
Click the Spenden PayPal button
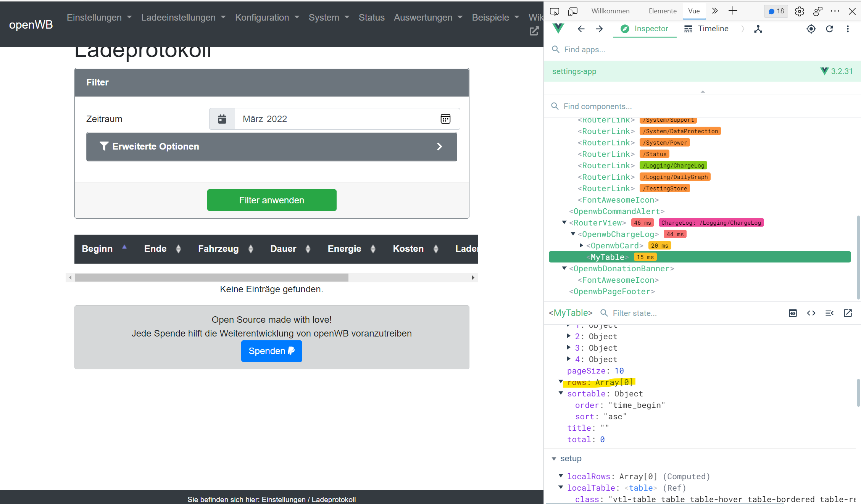tap(271, 351)
